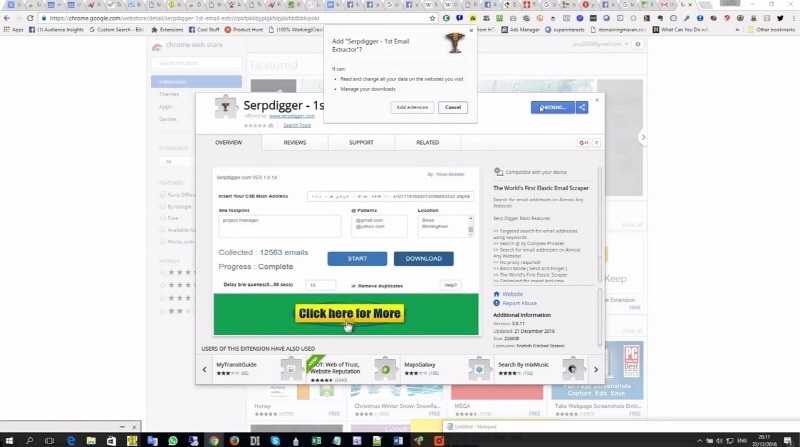
Task: Switch to Chrome on the taskbar
Action: [x=214, y=440]
